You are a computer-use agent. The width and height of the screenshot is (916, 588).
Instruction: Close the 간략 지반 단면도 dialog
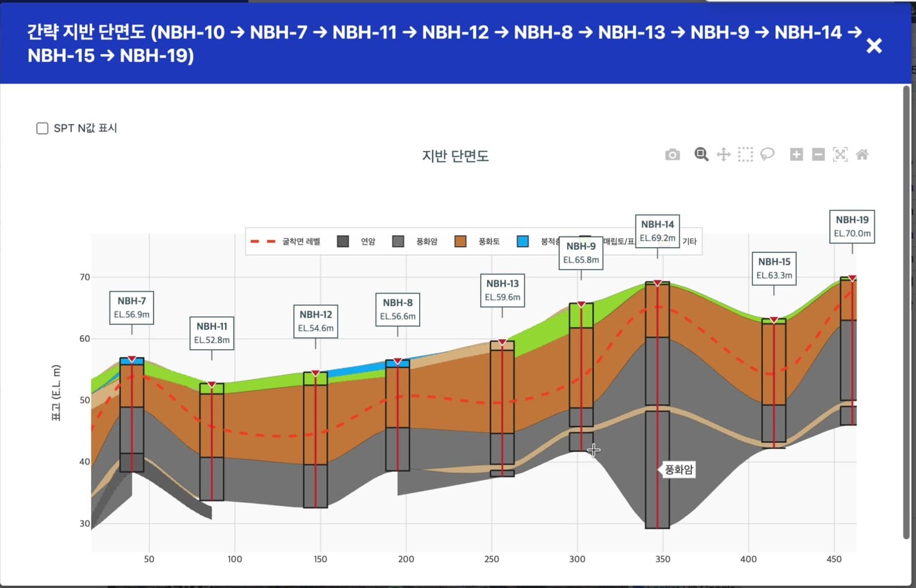pyautogui.click(x=874, y=45)
